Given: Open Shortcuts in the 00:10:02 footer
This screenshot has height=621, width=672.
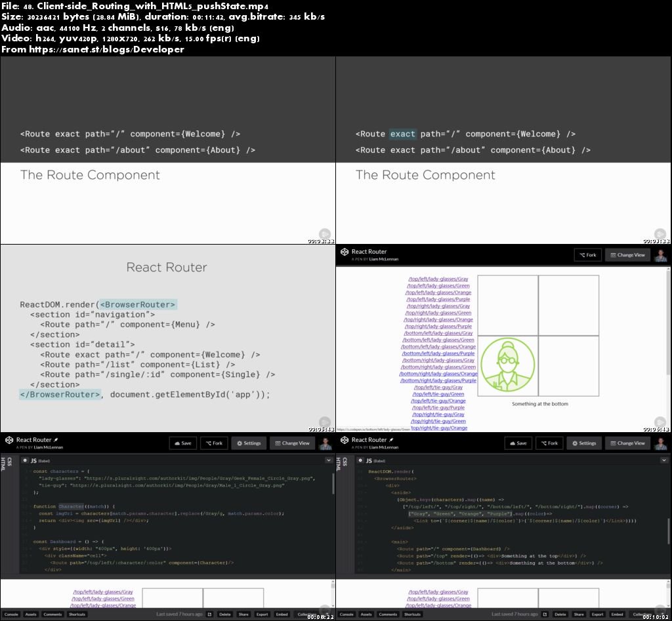Looking at the screenshot, I should (413, 614).
